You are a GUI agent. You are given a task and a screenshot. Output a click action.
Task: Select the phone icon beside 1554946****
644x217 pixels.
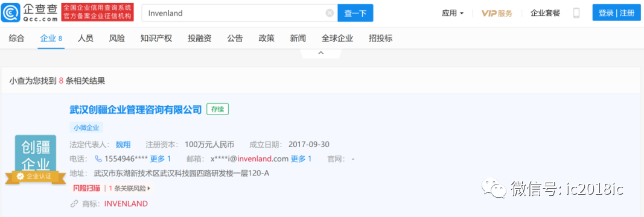[98, 159]
